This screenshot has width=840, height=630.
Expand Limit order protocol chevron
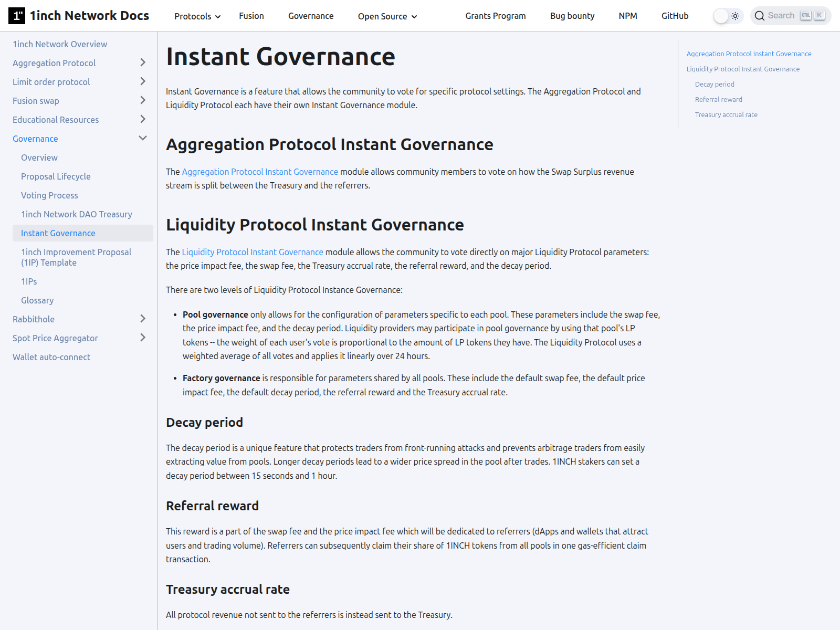pyautogui.click(x=143, y=82)
